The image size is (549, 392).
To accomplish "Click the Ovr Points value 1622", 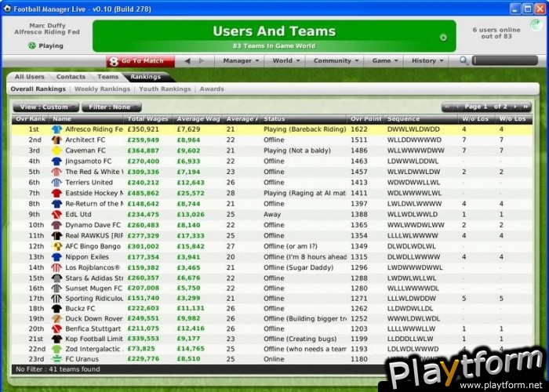I will 359,129.
